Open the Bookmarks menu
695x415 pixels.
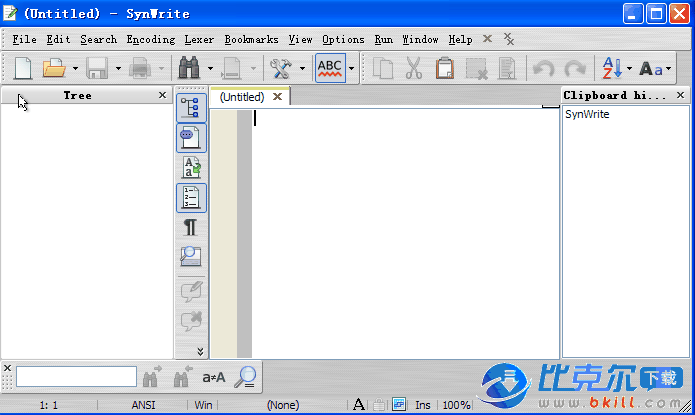(x=251, y=39)
